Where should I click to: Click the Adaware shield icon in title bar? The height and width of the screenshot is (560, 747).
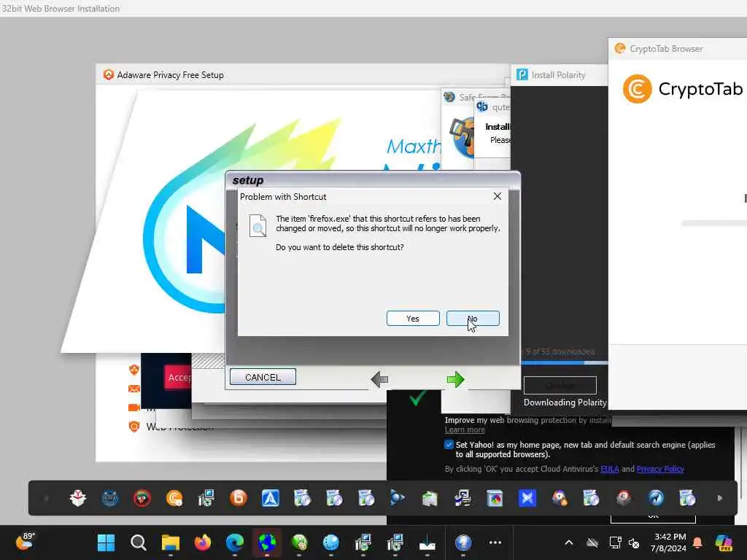(109, 75)
